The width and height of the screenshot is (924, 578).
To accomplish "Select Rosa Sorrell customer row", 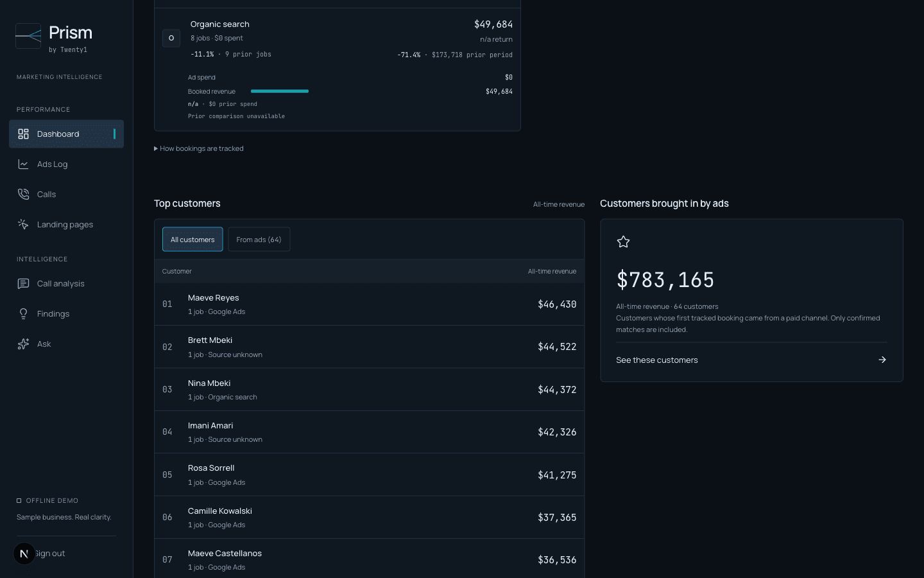I will 369,475.
